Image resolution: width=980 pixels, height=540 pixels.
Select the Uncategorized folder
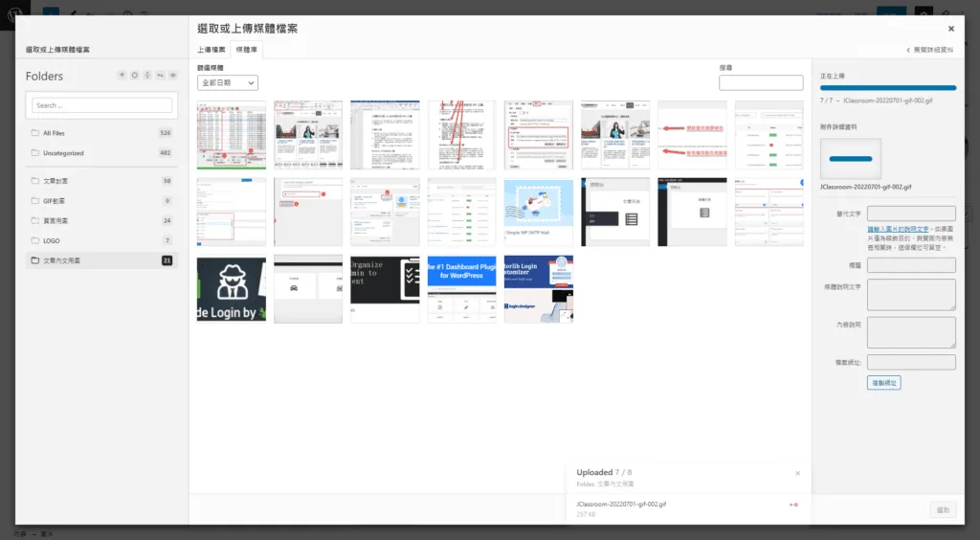(x=101, y=152)
